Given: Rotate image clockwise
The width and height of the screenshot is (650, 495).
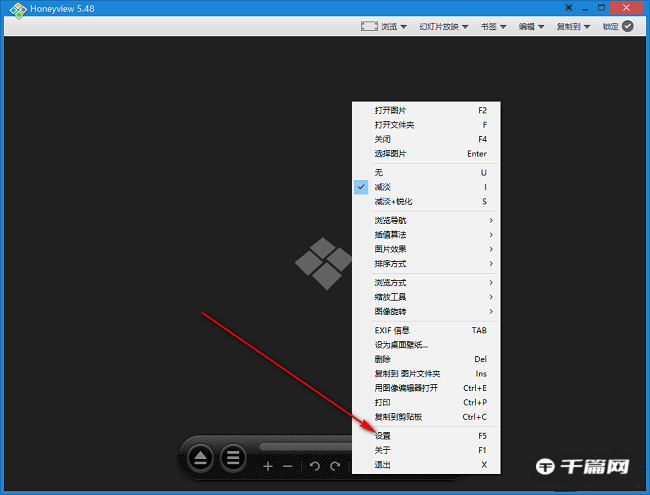Looking at the screenshot, I should 336,466.
